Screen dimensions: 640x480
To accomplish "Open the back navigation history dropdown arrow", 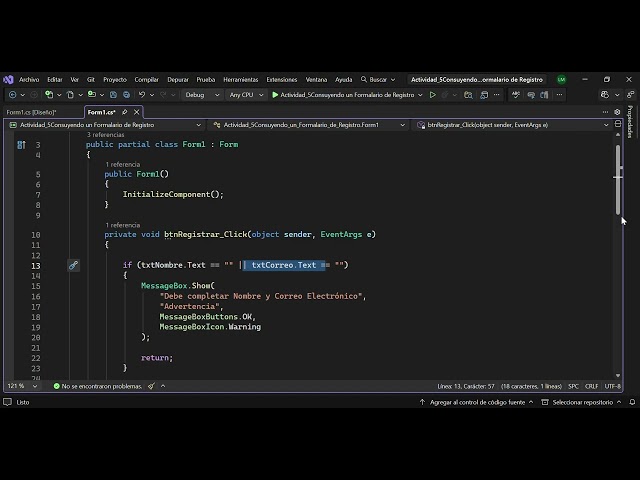I will point(22,95).
